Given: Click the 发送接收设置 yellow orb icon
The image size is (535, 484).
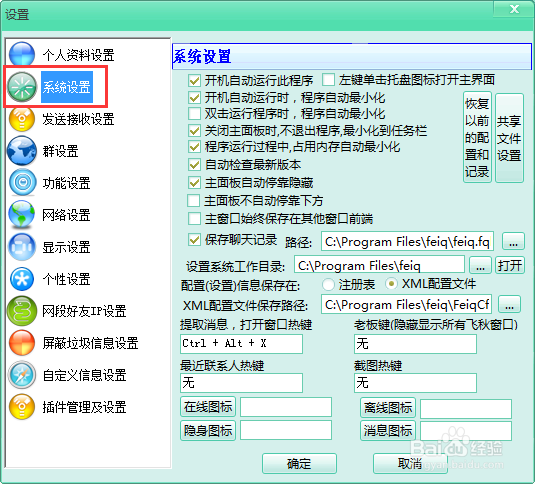Looking at the screenshot, I should [x=22, y=119].
